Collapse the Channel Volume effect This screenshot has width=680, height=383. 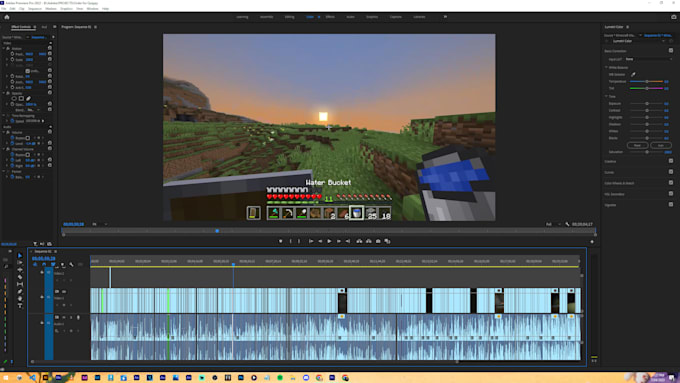[x=3, y=149]
